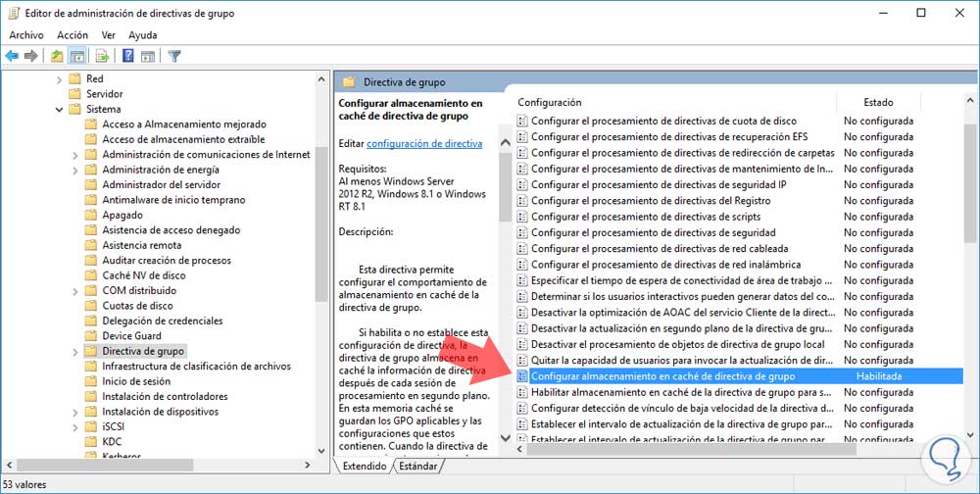980x494 pixels.
Task: Click the folder icon beside Apagado
Action: pos(91,215)
